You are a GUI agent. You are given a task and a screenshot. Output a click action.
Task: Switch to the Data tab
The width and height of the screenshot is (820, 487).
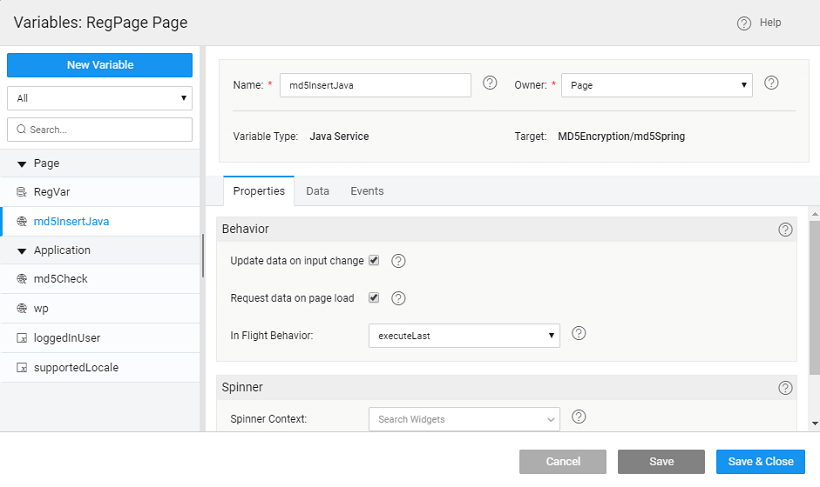318,191
